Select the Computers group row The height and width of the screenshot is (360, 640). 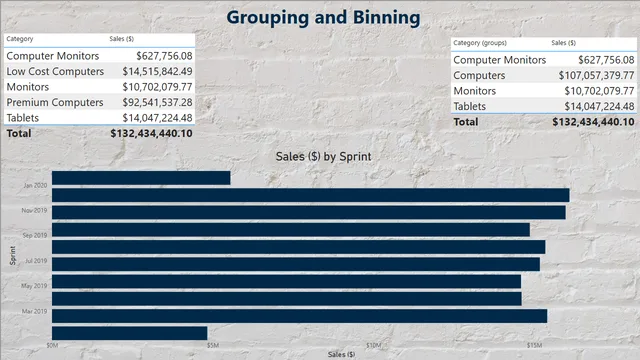(x=544, y=75)
